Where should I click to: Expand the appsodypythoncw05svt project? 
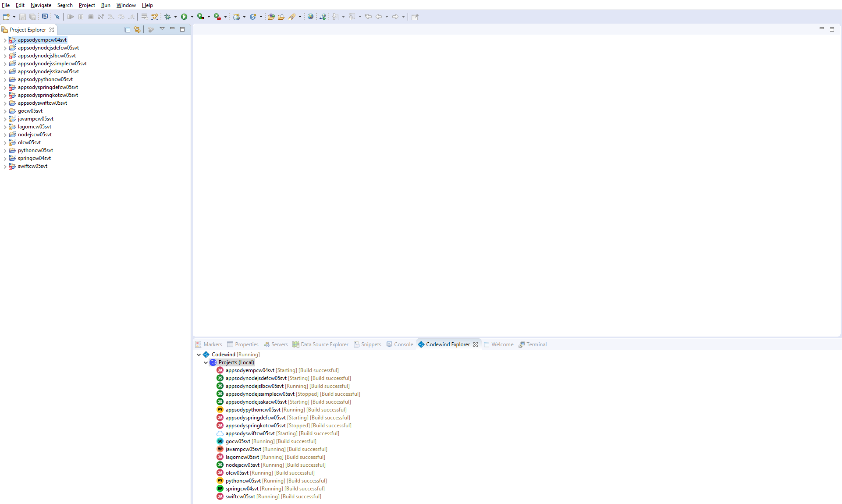point(5,79)
